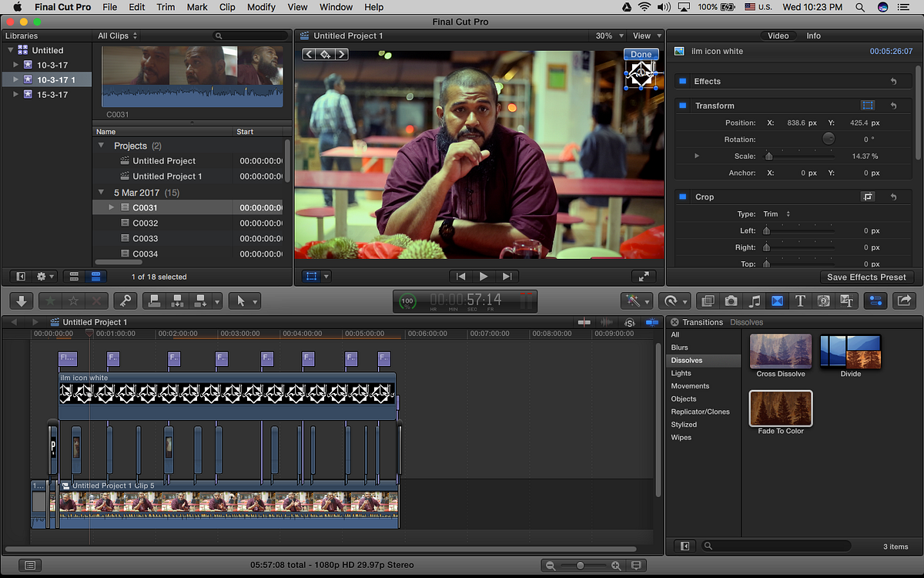Image resolution: width=924 pixels, height=578 pixels.
Task: Open the Modify menu
Action: (262, 7)
